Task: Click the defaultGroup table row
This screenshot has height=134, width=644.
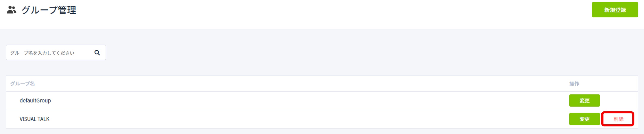Action: [x=322, y=101]
